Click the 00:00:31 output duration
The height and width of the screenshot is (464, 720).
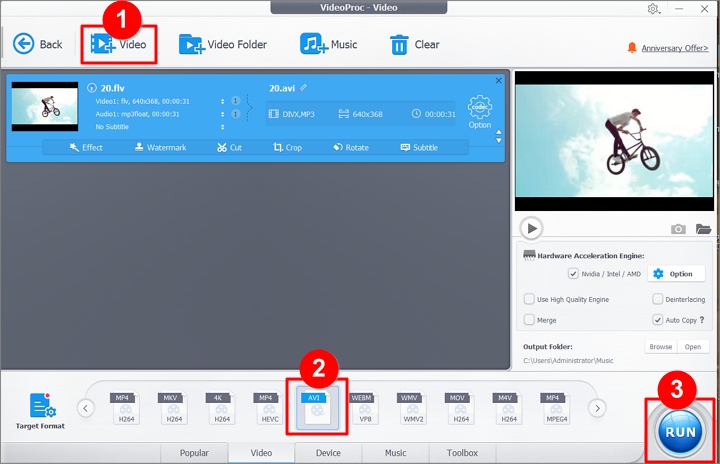(x=433, y=114)
